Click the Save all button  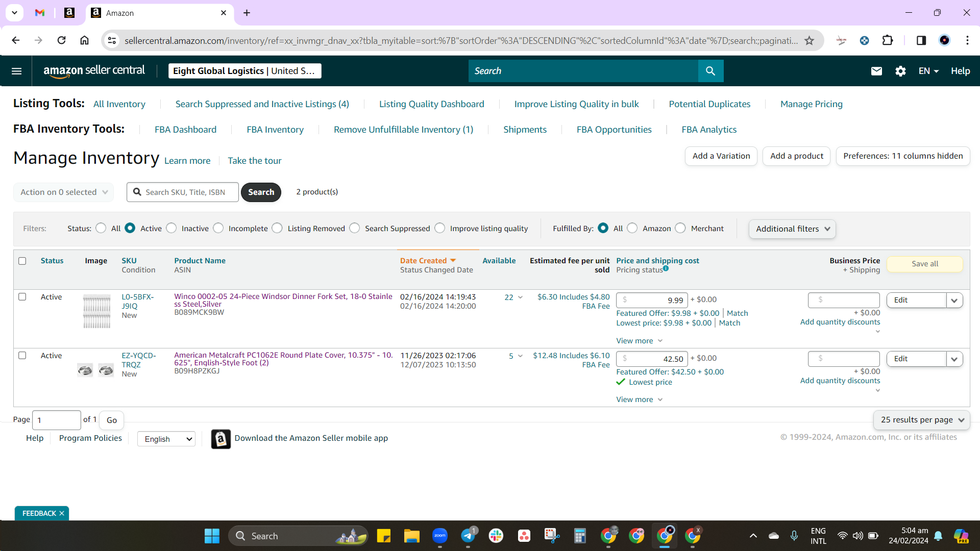pyautogui.click(x=925, y=264)
